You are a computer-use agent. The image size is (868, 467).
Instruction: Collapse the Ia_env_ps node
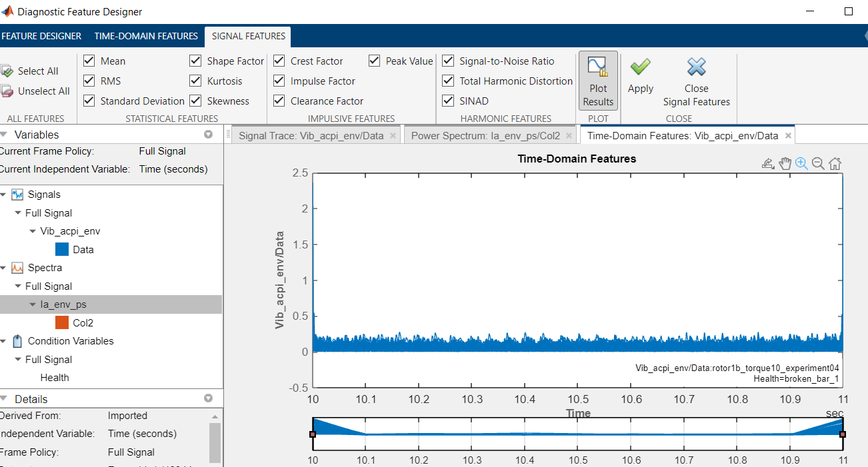coord(33,304)
